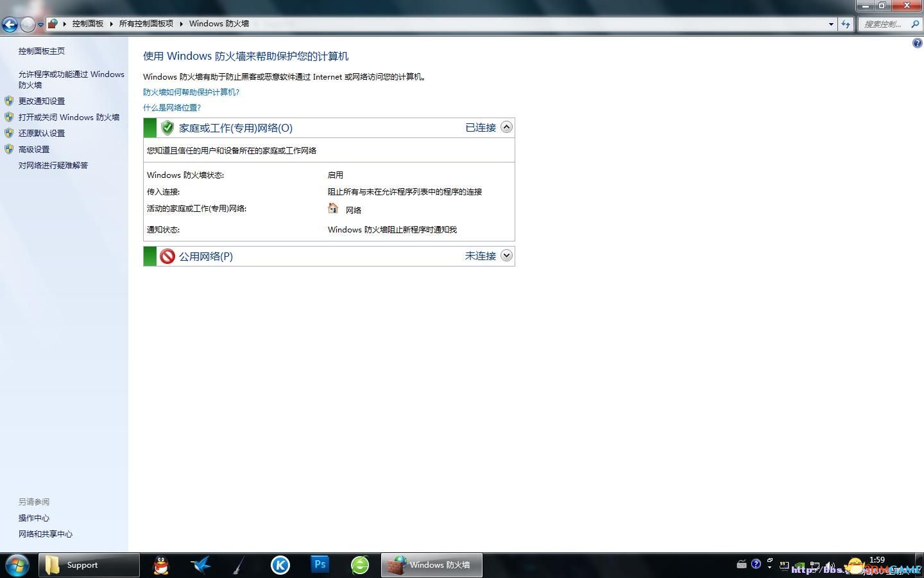Open Photoshop from the taskbar
924x578 pixels.
point(320,565)
